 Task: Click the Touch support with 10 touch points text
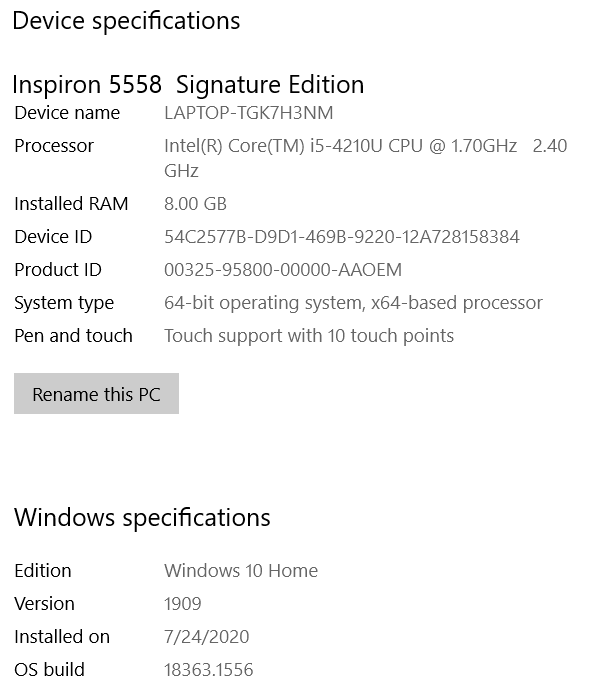(308, 336)
